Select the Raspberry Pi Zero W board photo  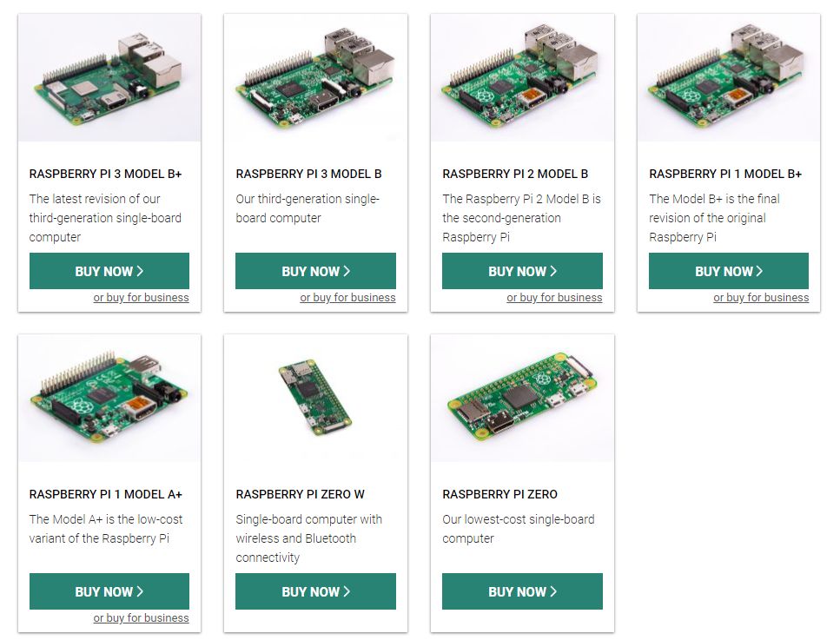click(315, 398)
